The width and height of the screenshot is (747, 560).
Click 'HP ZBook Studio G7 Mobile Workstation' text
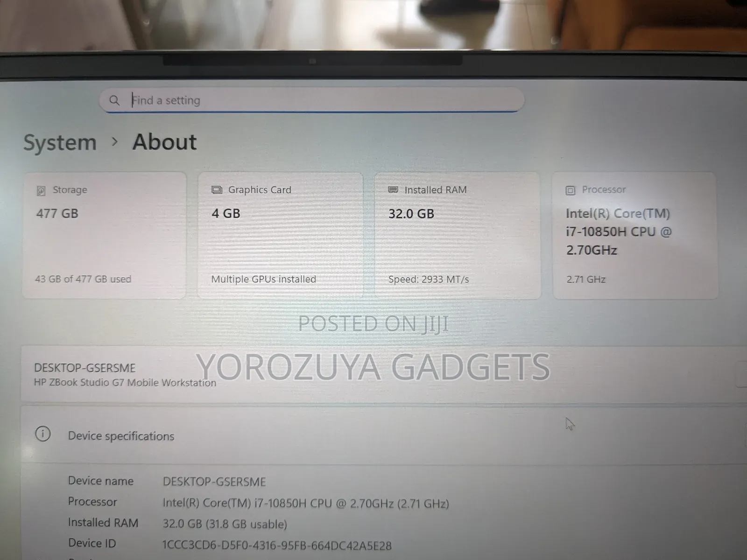(x=125, y=383)
